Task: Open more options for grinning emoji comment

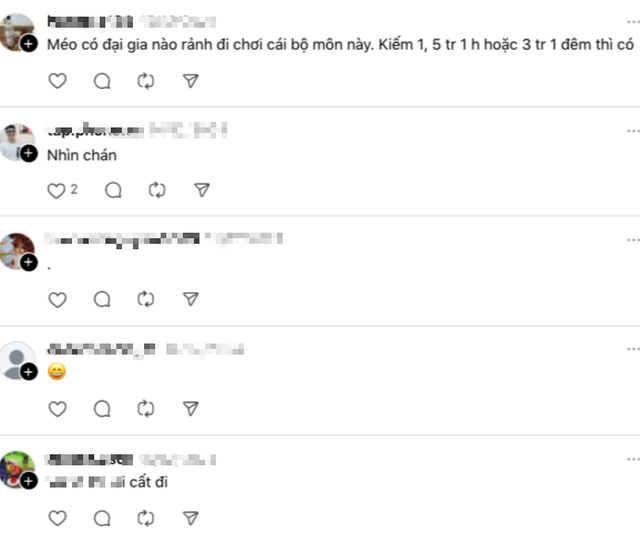Action: coord(633,349)
